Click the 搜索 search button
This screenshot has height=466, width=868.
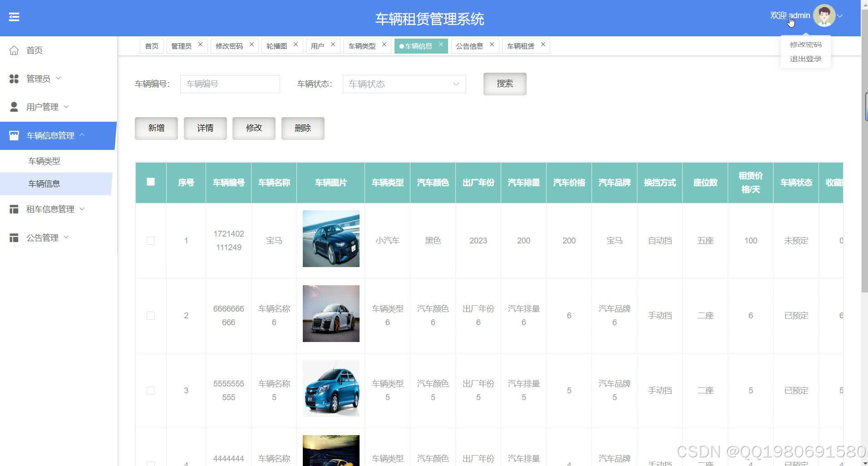click(x=504, y=84)
